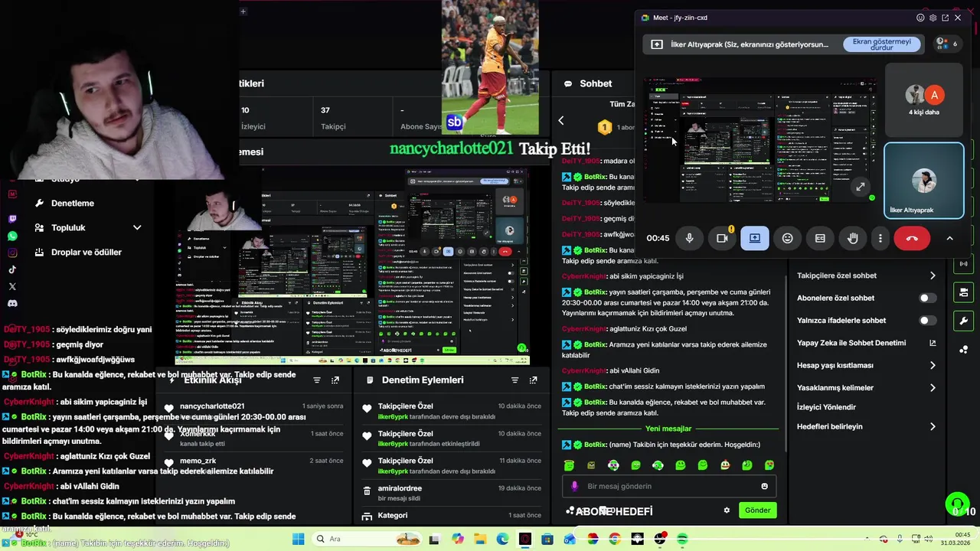980x551 pixels.
Task: Filter Etkinlik Akışı panel list
Action: pyautogui.click(x=317, y=380)
